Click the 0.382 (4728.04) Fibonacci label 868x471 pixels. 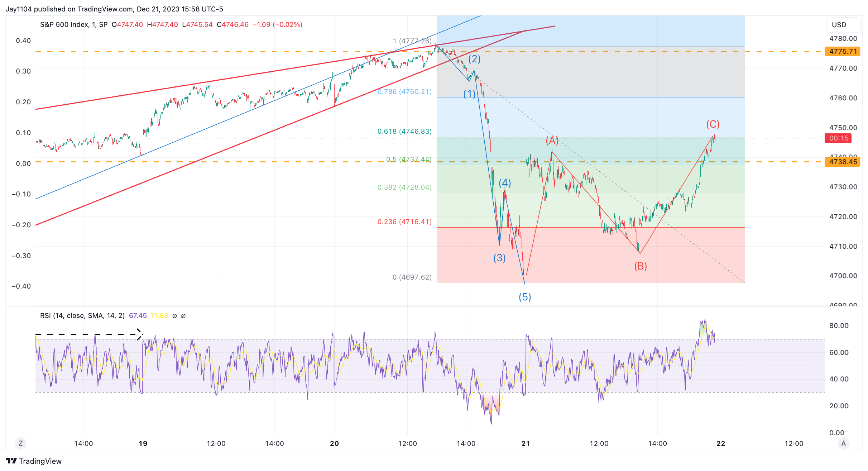(404, 187)
